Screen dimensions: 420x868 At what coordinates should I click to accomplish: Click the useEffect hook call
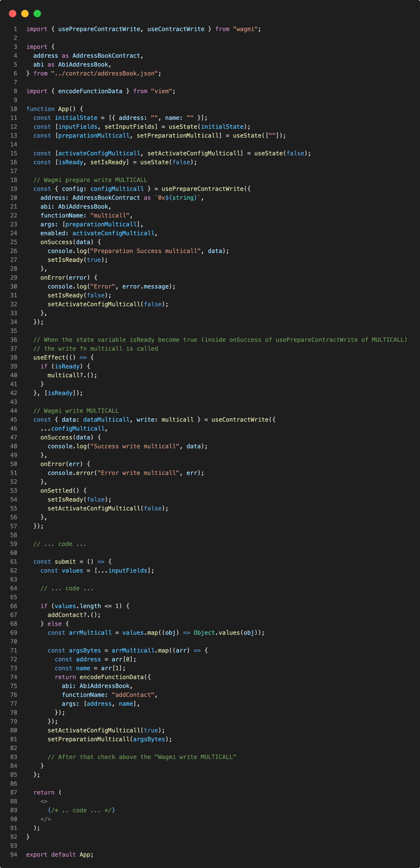(x=49, y=358)
